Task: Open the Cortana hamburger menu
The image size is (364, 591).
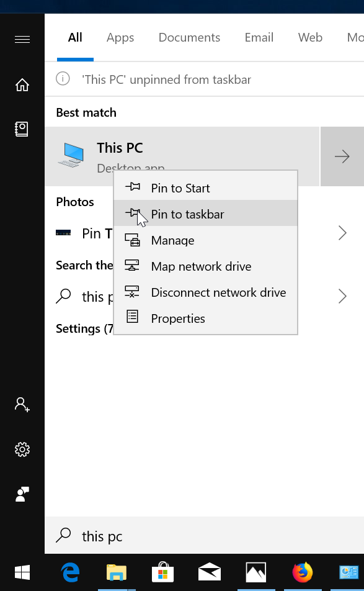Action: tap(22, 38)
